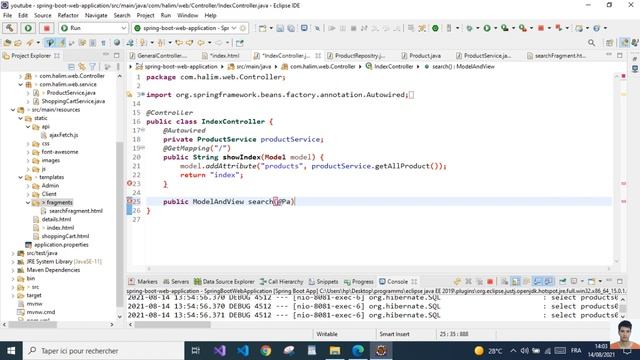Viewport: 640px width, 360px height.
Task: Switch to the *index.html editor tab
Action: pos(221,56)
